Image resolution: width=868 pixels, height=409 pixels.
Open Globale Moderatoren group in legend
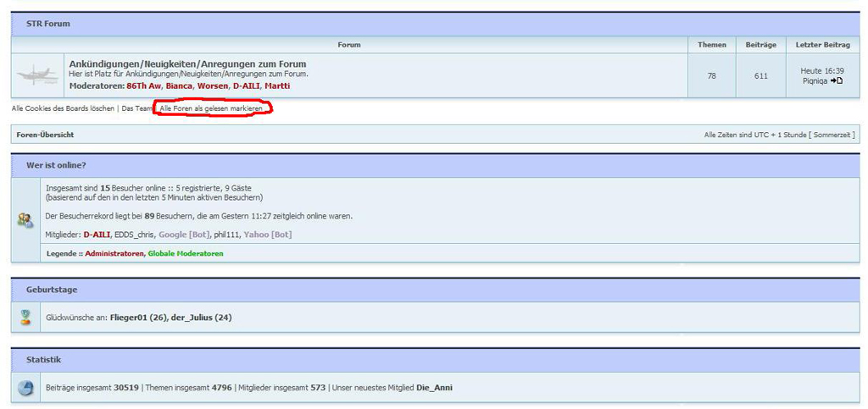tap(186, 254)
